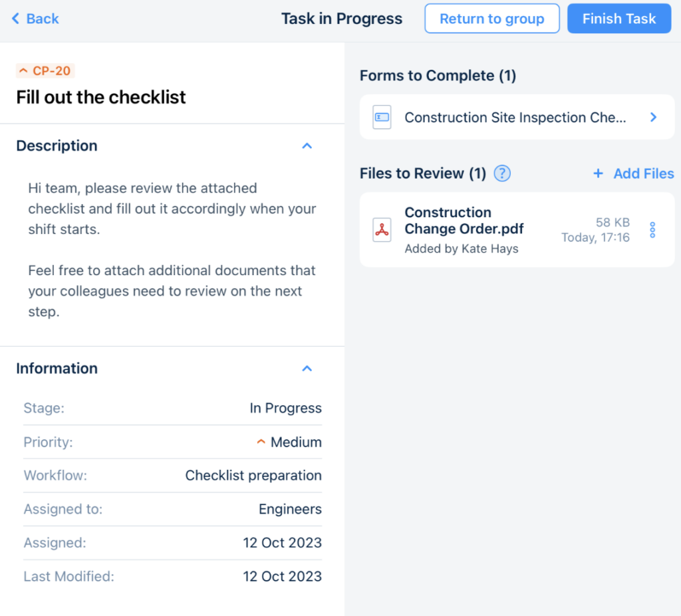Click the PDF file icon
The height and width of the screenshot is (616, 681).
382,230
